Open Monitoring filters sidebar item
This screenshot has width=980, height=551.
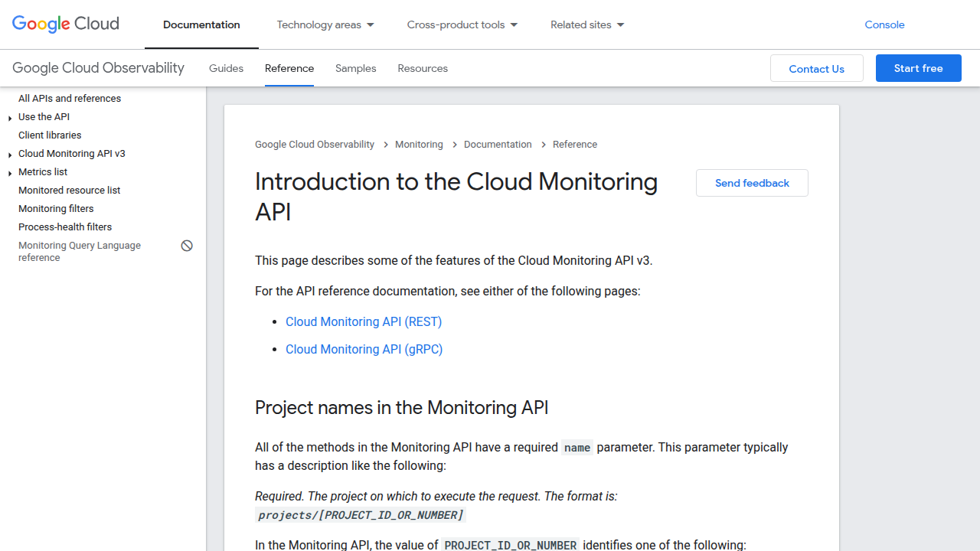pos(56,208)
